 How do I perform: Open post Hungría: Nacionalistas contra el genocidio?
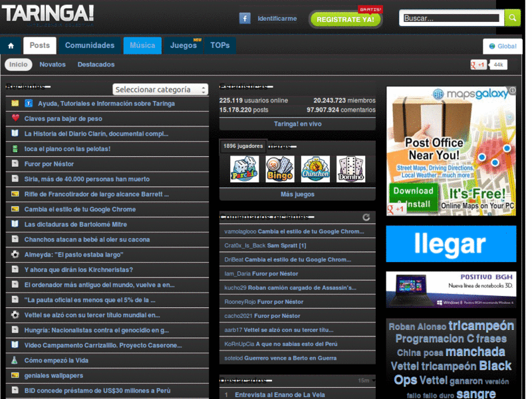coord(96,330)
